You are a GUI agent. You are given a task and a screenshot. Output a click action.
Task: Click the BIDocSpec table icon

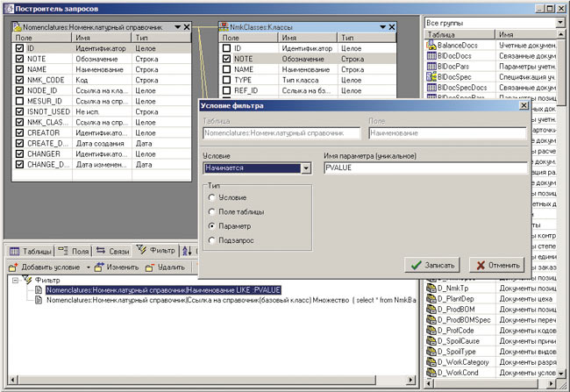pyautogui.click(x=431, y=78)
